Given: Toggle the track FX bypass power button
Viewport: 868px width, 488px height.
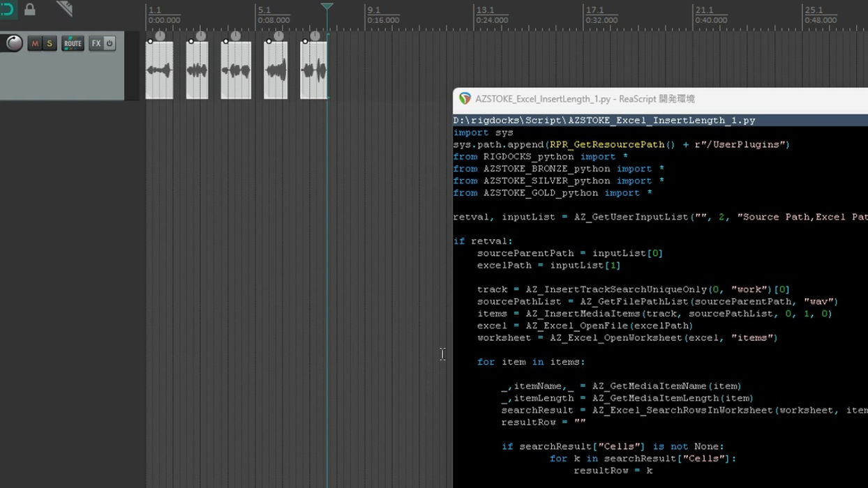Looking at the screenshot, I should click(x=110, y=43).
